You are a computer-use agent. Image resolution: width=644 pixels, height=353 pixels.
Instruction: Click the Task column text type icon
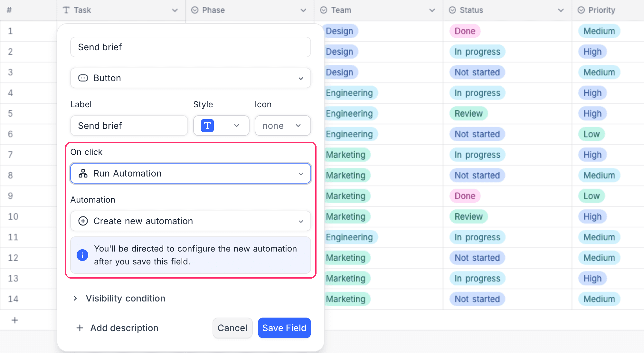(66, 10)
